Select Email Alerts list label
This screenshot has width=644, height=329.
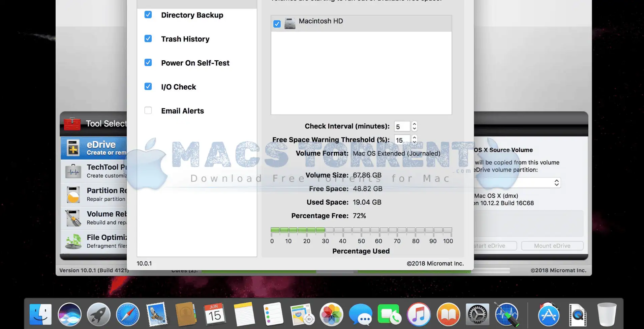pos(182,111)
